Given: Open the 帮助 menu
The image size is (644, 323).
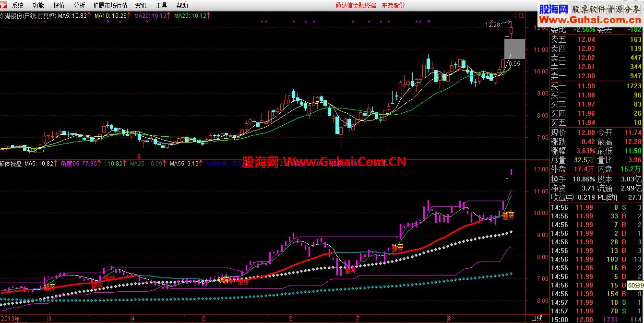Looking at the screenshot, I should (182, 6).
